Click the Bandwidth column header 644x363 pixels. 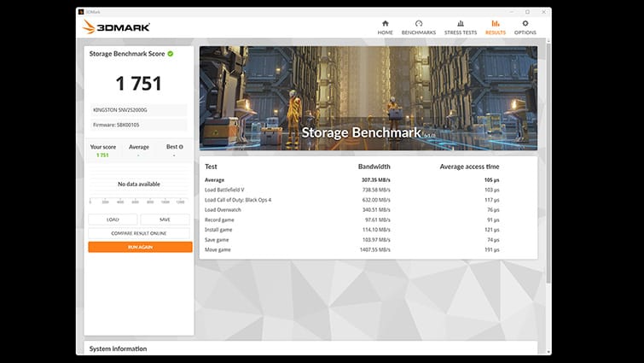(374, 167)
